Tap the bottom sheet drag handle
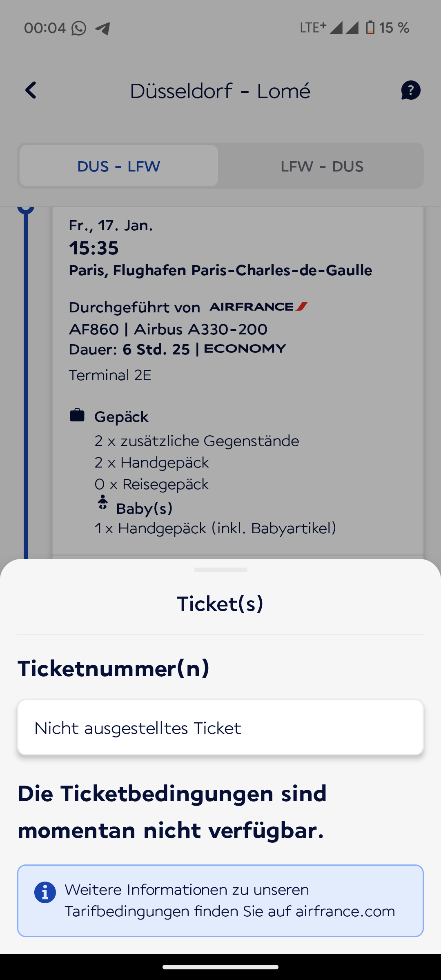The height and width of the screenshot is (980, 441). pos(220,570)
